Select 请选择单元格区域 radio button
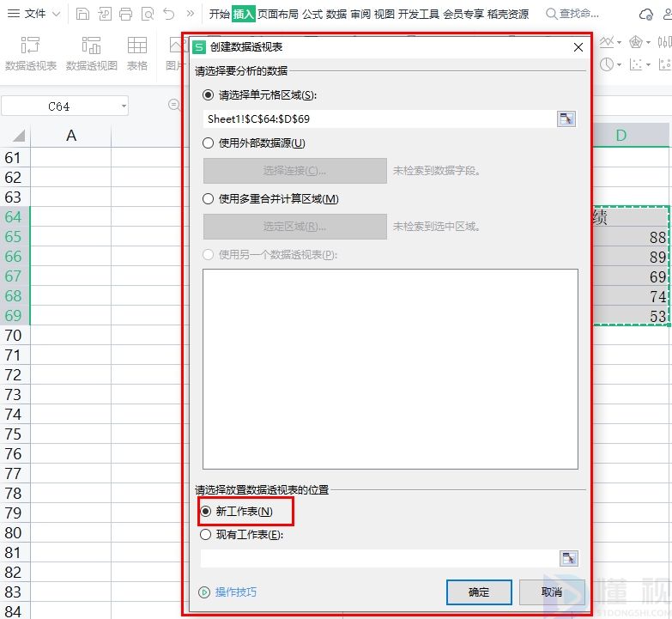 [x=208, y=94]
